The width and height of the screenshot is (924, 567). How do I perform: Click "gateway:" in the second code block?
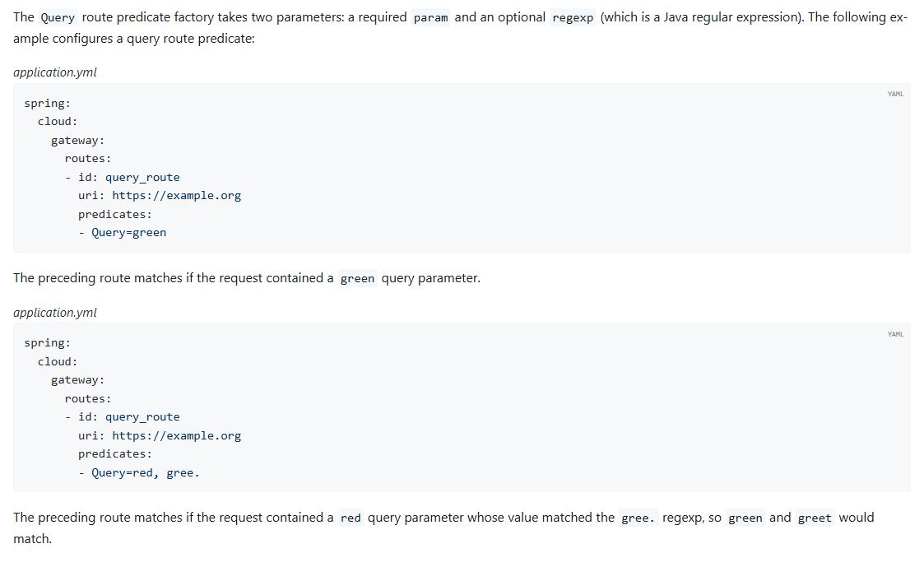[x=77, y=380]
